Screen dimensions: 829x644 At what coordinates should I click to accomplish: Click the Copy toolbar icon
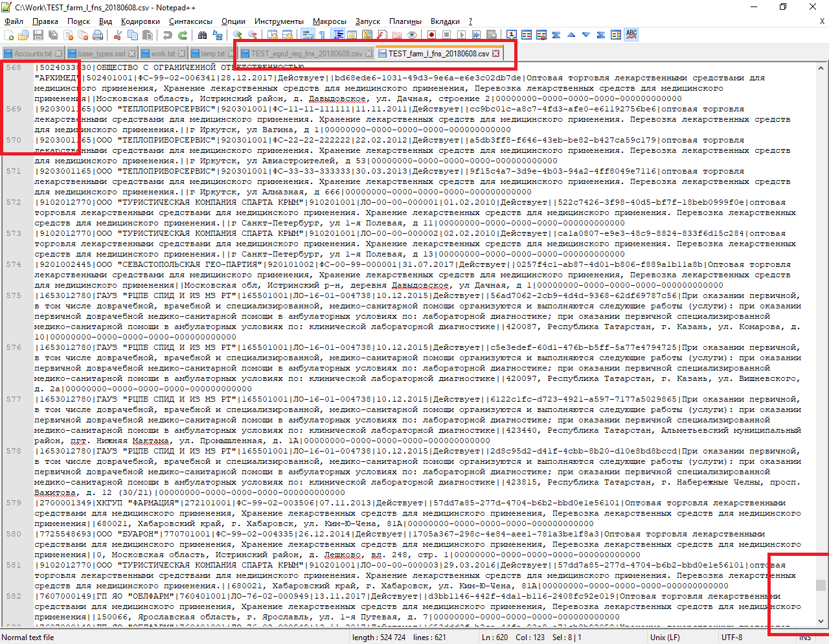pos(132,35)
